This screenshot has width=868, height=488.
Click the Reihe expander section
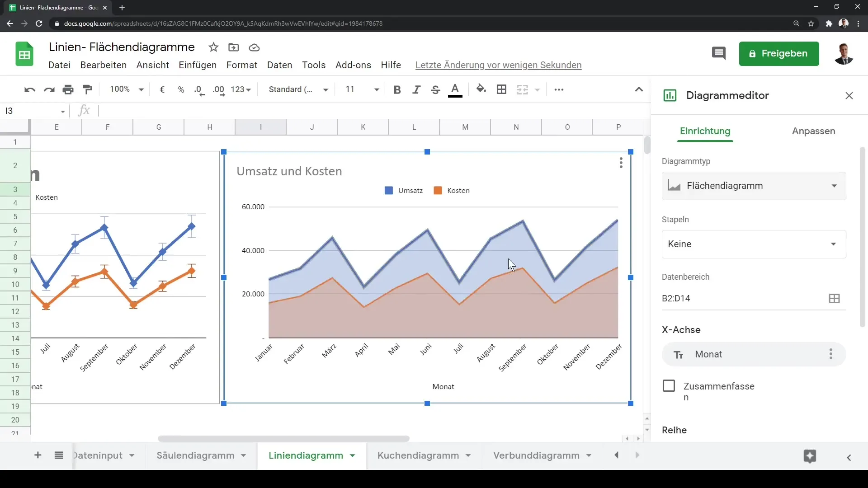coord(675,430)
